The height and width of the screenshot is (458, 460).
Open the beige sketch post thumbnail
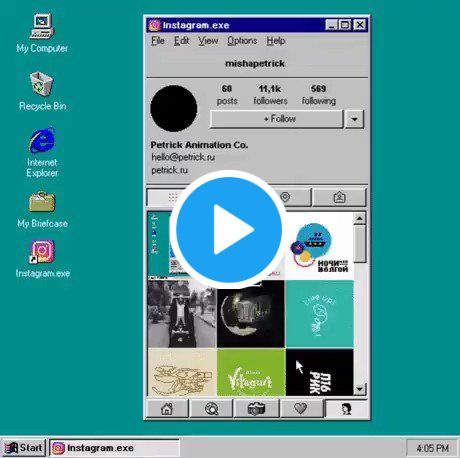click(x=182, y=372)
